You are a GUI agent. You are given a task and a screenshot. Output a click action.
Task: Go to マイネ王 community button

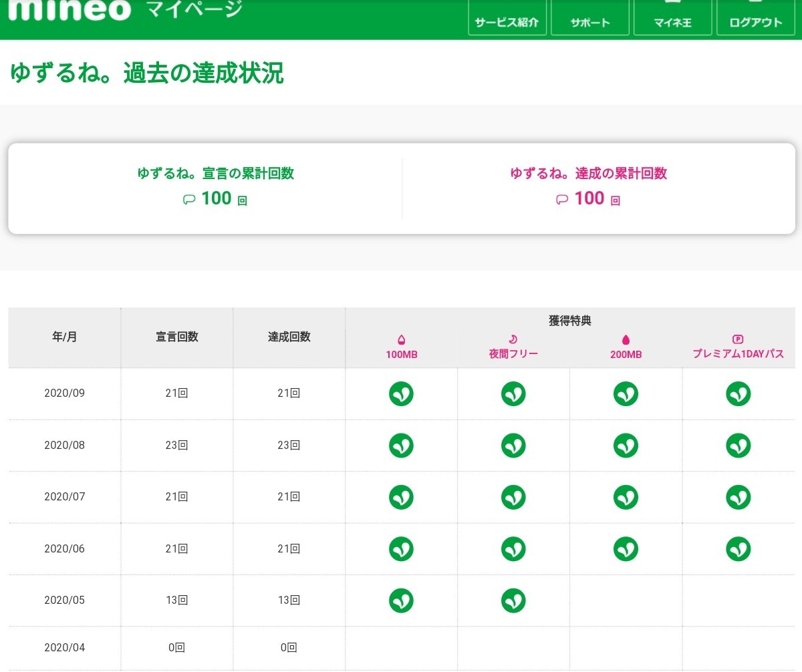pos(672,17)
